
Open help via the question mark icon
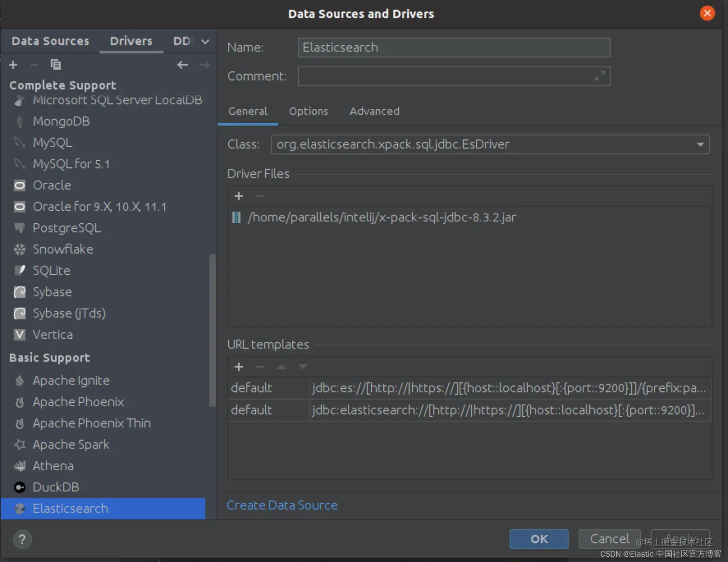(x=22, y=539)
